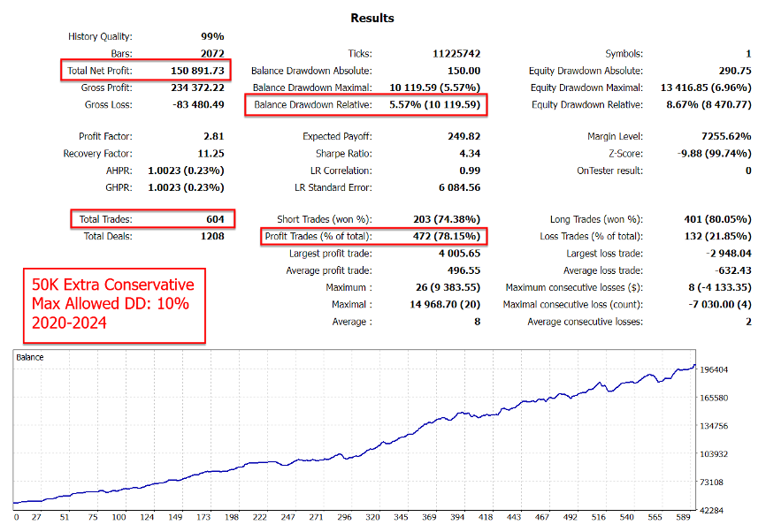Select the Sharpe Ratio value 4.34
This screenshot has height=532, width=766.
pos(469,154)
